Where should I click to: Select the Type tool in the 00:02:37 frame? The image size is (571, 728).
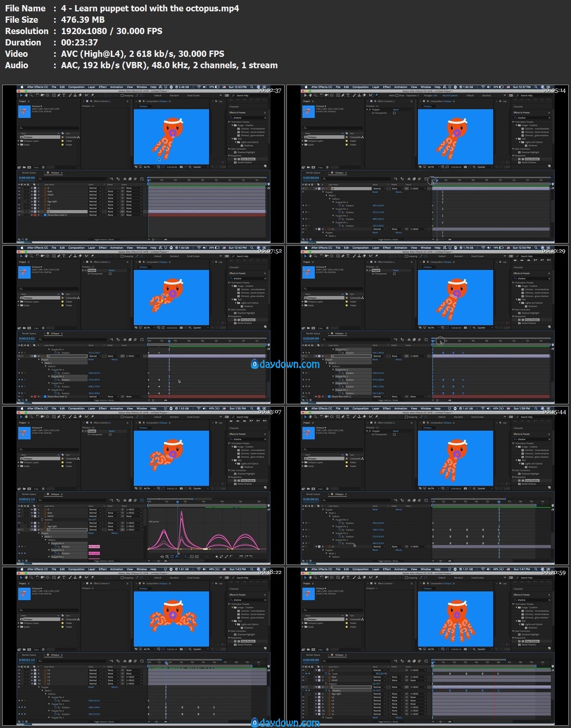[x=64, y=95]
